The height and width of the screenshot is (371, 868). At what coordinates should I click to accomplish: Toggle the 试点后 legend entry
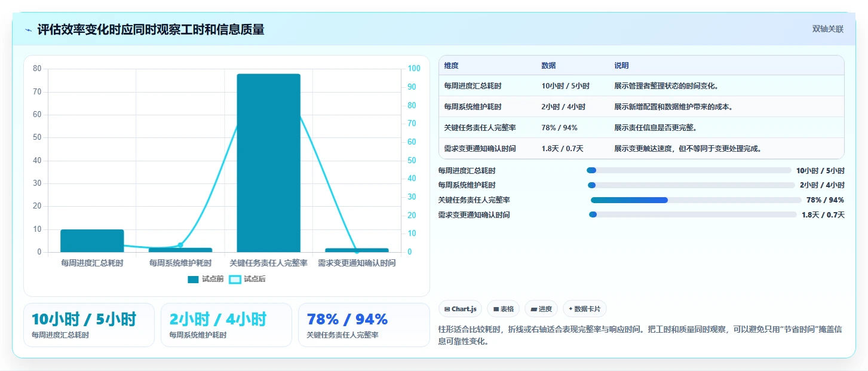[247, 279]
